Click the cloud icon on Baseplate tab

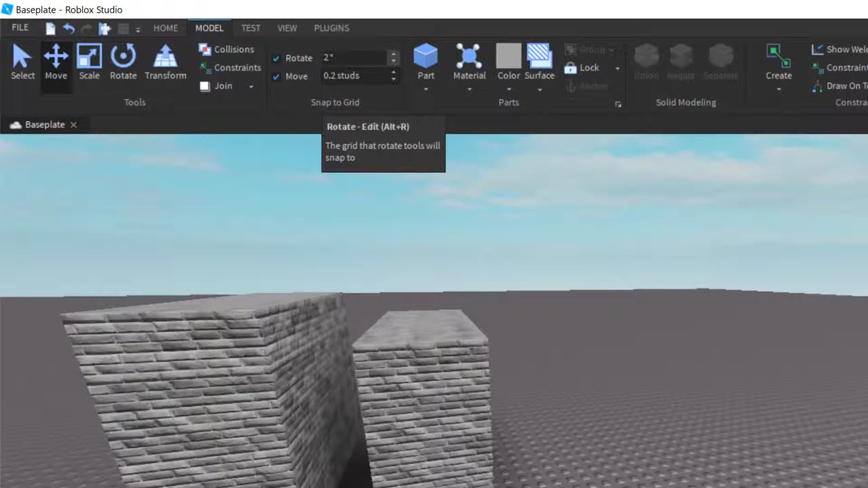click(x=16, y=125)
